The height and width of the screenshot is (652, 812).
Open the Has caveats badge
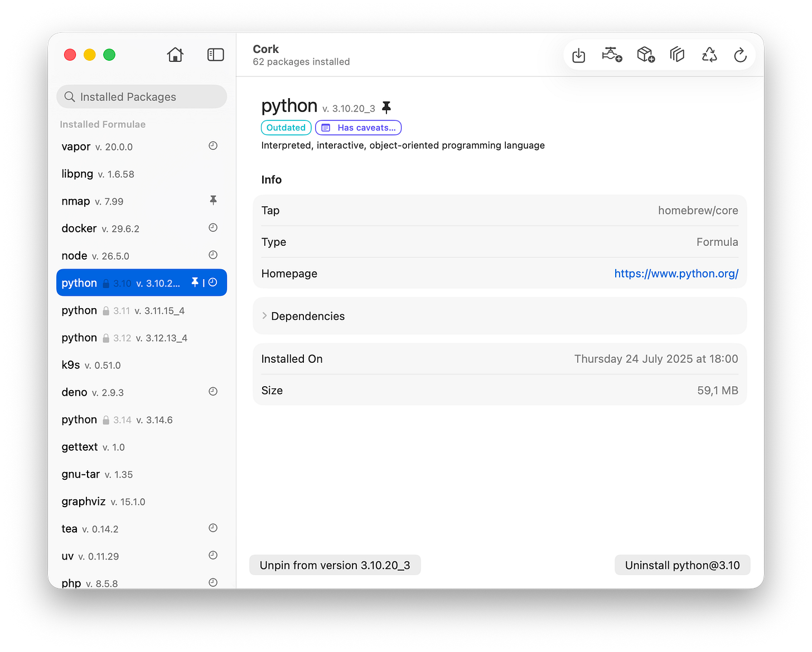coord(359,128)
